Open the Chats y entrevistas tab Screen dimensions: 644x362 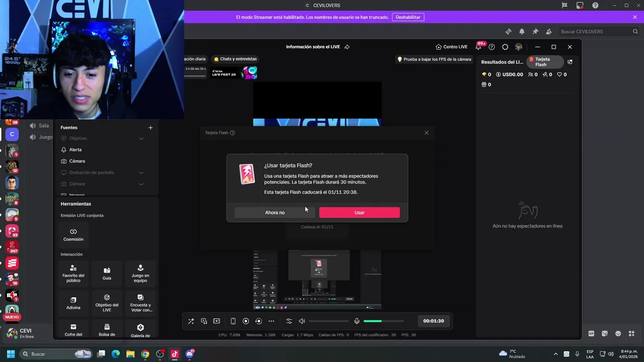[235, 59]
